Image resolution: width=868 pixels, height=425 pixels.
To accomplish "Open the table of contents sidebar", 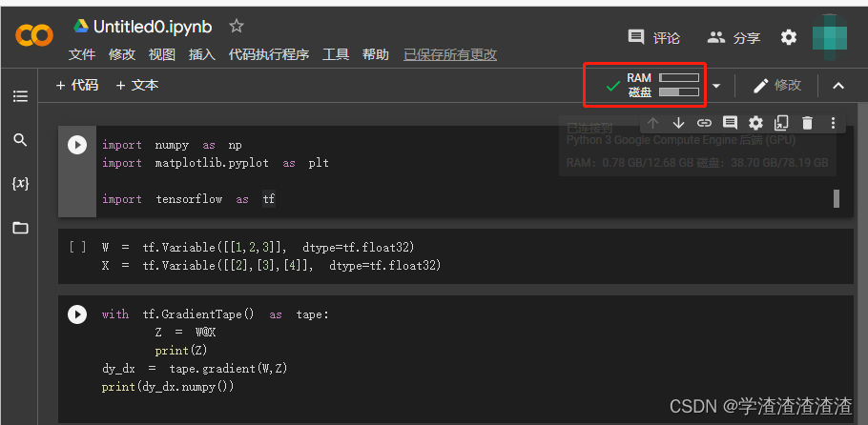I will tap(20, 96).
